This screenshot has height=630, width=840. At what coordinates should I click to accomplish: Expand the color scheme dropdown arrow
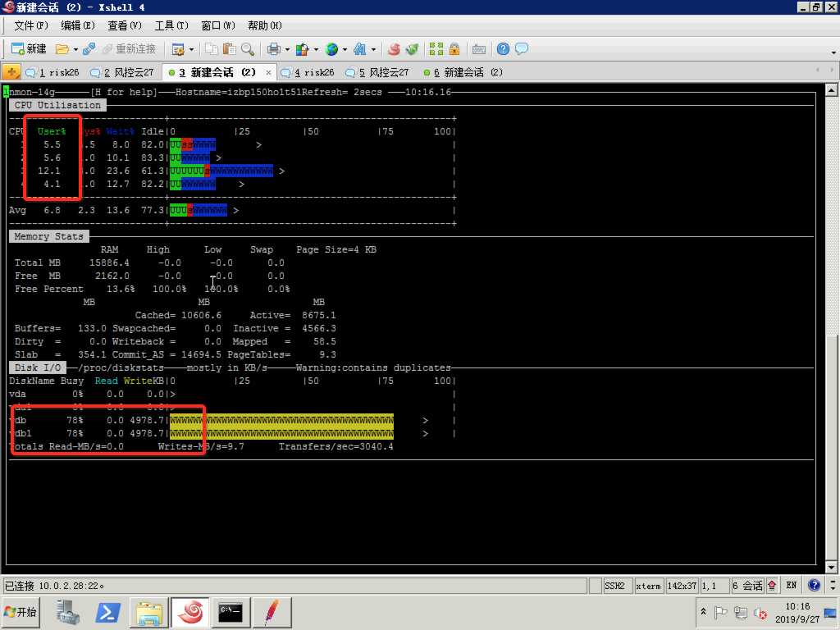(316, 49)
